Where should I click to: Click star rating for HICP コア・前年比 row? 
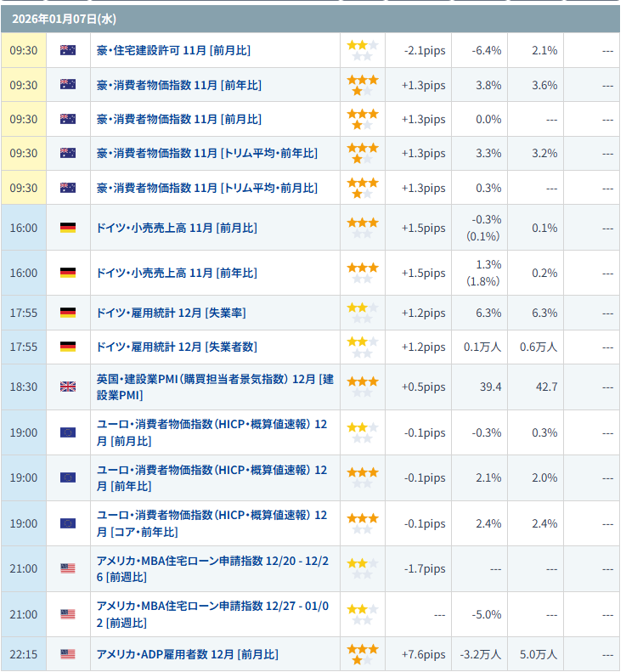(363, 523)
